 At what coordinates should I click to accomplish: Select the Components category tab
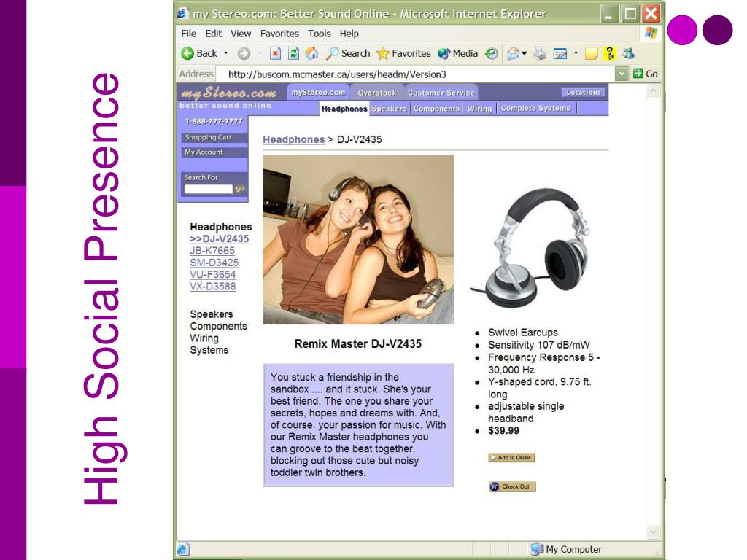436,109
